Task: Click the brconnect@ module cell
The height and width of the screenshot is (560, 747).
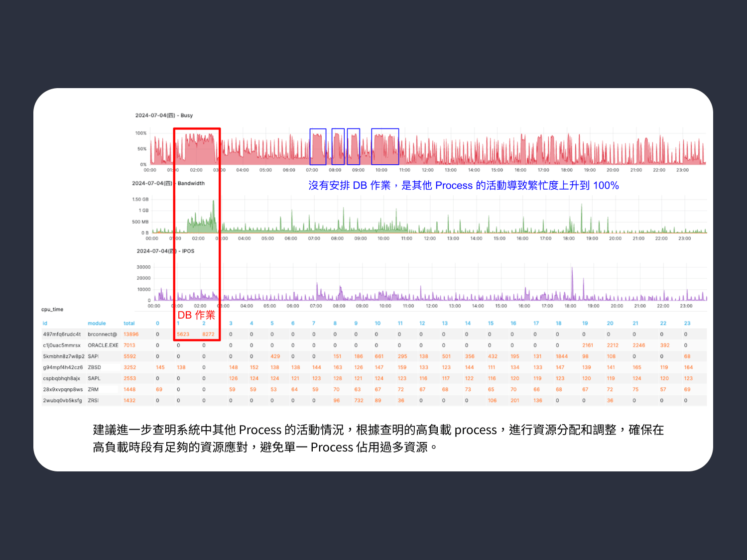Action: 102,335
